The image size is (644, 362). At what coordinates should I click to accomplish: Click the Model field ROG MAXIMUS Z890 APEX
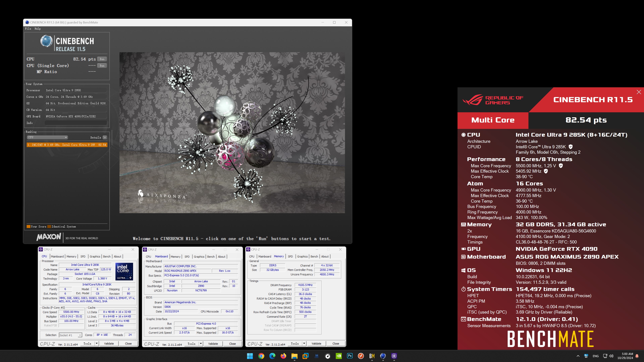[x=187, y=271]
